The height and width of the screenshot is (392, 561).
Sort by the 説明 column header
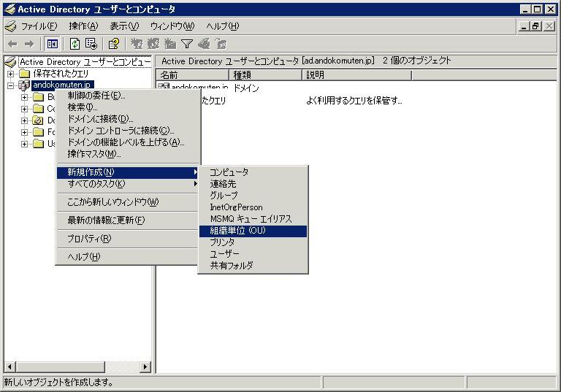tap(357, 75)
